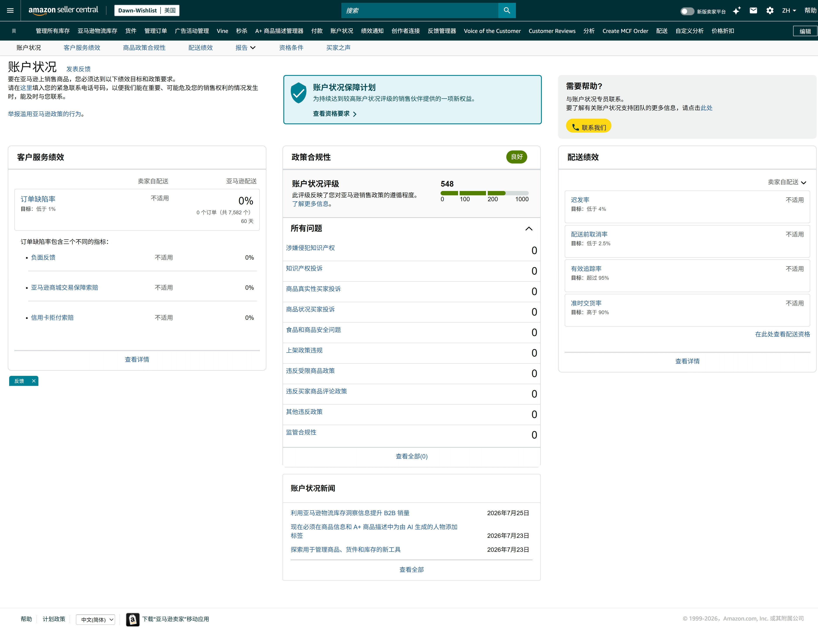
Task: Open the 中文(简体) language selector
Action: 96,620
